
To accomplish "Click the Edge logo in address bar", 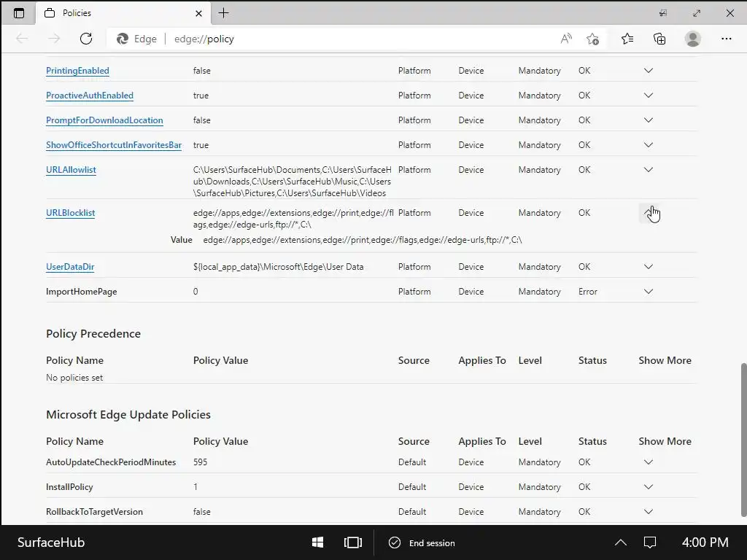I will click(123, 39).
